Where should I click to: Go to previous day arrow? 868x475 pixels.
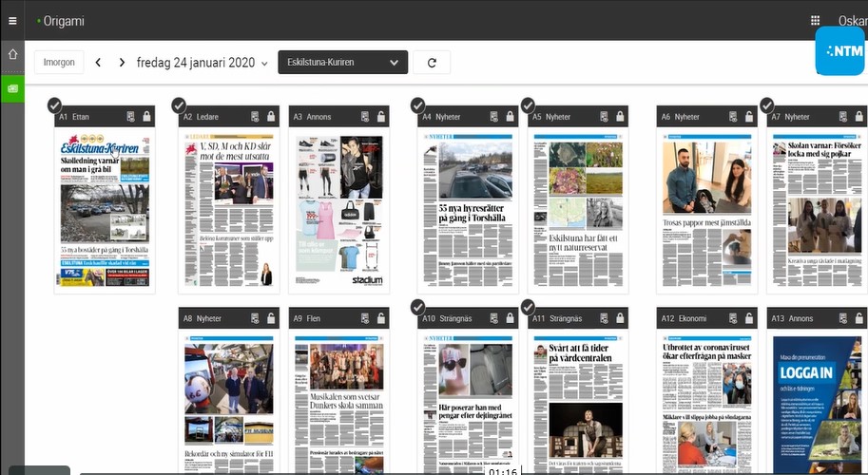pos(98,63)
